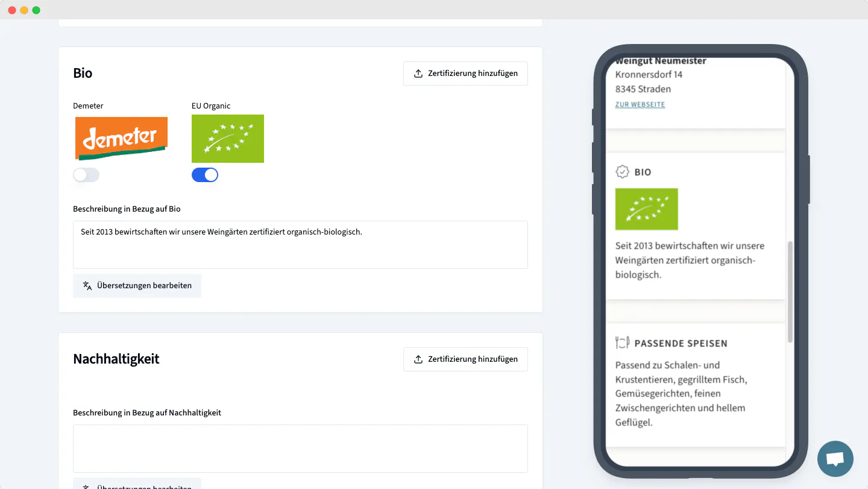This screenshot has height=489, width=868.
Task: Click the PASSENDE SPEISEN heading in preview
Action: [x=681, y=343]
